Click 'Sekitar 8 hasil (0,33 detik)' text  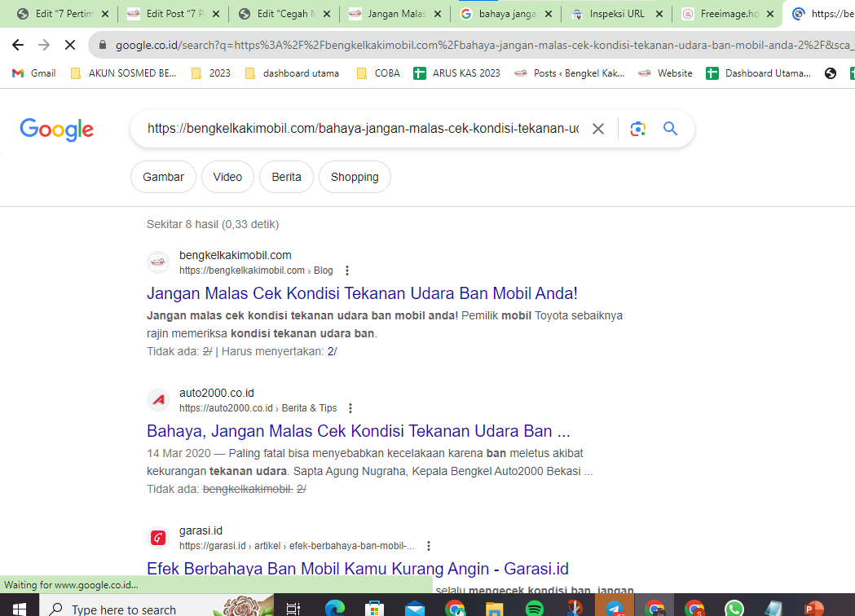213,225
